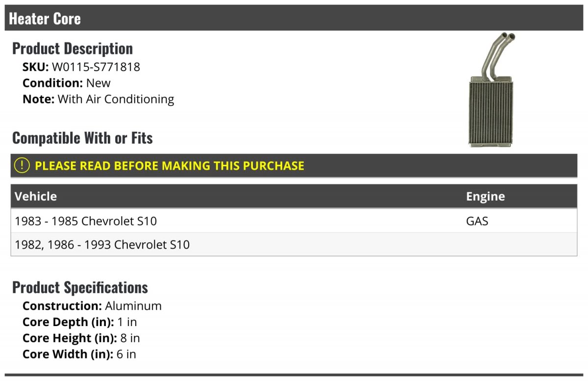Click the Product Specifications heading

pyautogui.click(x=80, y=287)
